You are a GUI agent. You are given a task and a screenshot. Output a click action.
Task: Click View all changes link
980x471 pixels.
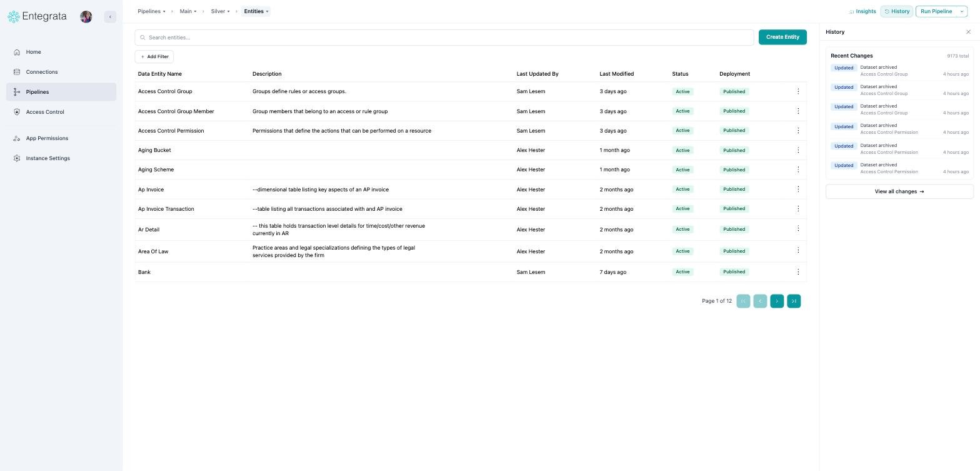coord(899,191)
